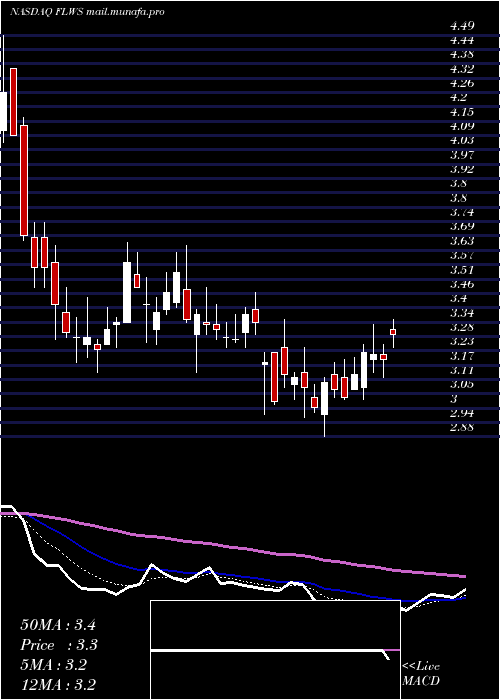Click the 3.23 price axis label
Screen dimensions: 500x700
(x=462, y=342)
